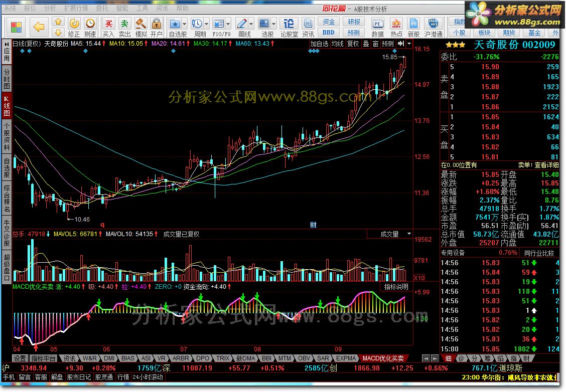
Task: Click the 期货 category button
Action: 509,33
